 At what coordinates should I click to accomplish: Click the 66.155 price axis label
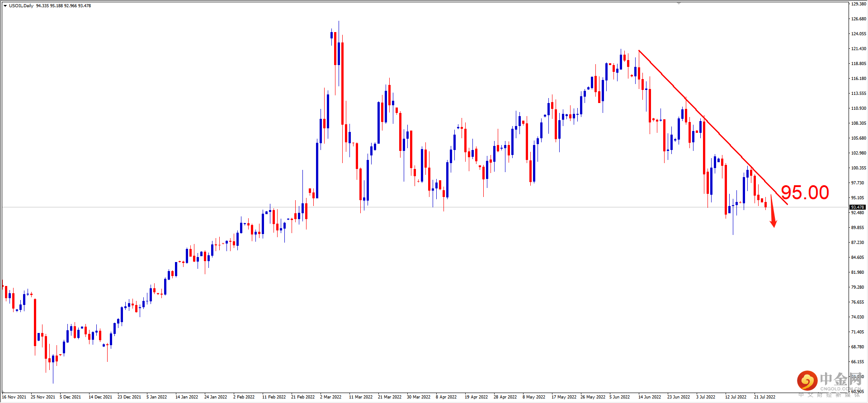tap(858, 362)
